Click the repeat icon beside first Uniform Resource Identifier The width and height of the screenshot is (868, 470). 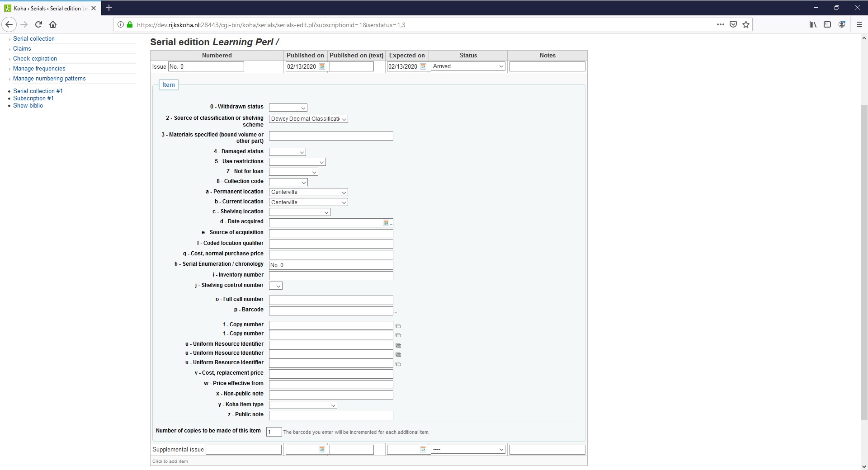[398, 345]
